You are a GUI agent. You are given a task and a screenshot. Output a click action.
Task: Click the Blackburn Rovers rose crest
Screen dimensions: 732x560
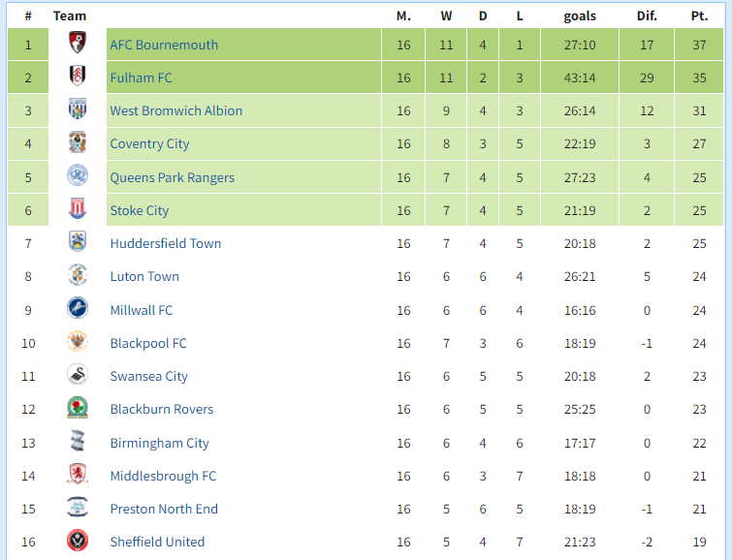[x=78, y=408]
